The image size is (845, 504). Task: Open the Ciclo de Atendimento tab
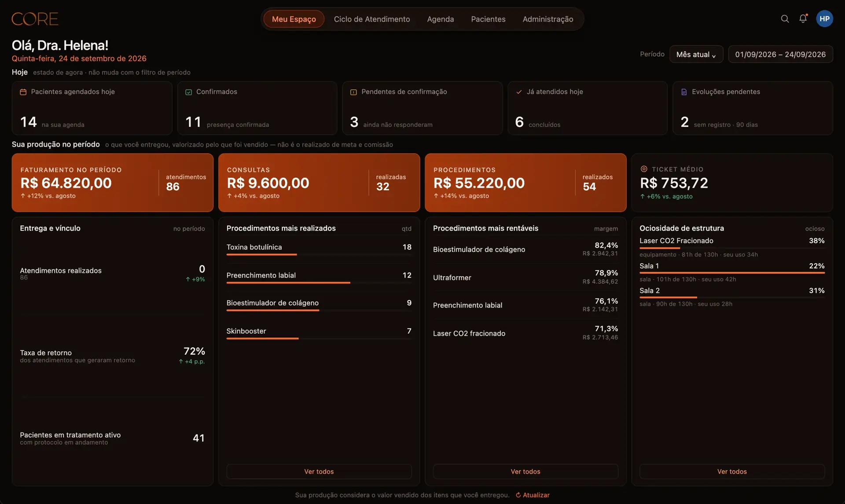(372, 19)
